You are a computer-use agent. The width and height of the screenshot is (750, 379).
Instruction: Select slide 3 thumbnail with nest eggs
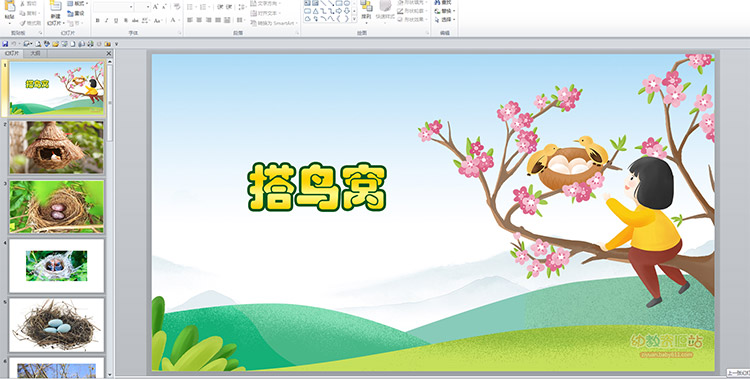click(56, 207)
